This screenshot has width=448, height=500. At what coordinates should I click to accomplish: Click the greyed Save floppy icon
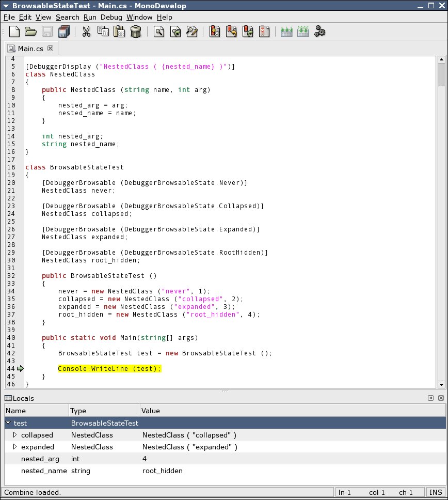click(x=47, y=32)
